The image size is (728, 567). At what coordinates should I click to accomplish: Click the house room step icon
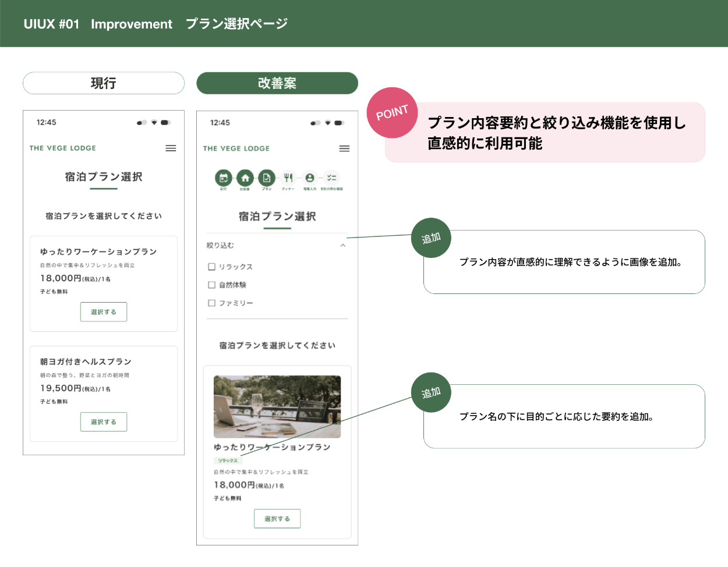[245, 178]
